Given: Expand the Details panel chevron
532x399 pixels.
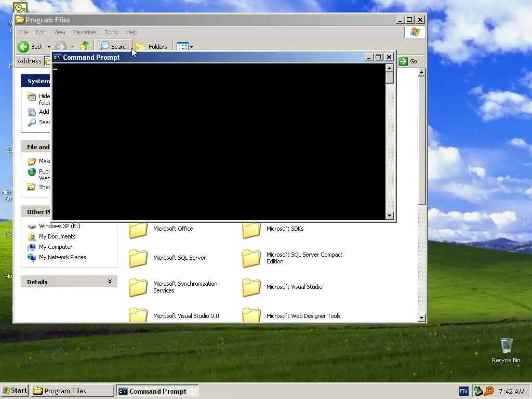Looking at the screenshot, I should coord(110,282).
